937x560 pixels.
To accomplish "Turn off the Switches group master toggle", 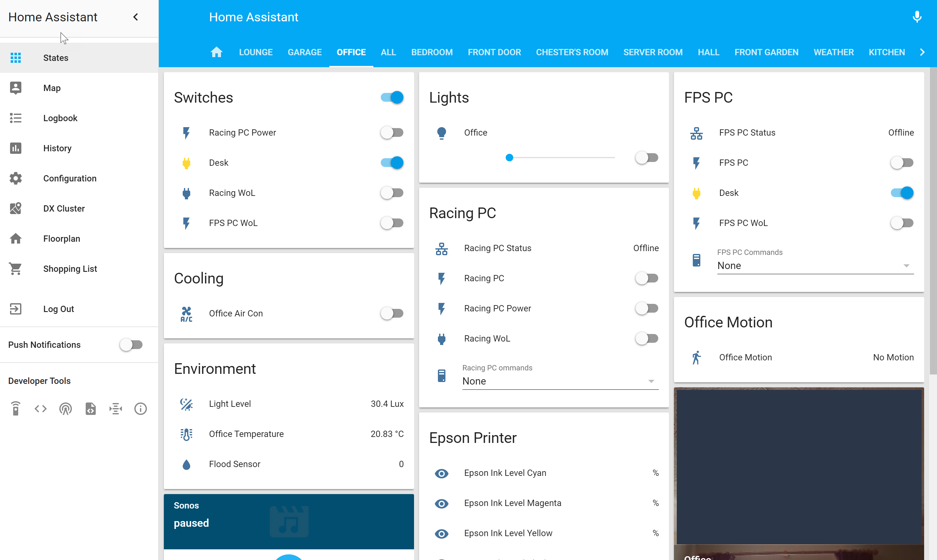I will coord(392,98).
